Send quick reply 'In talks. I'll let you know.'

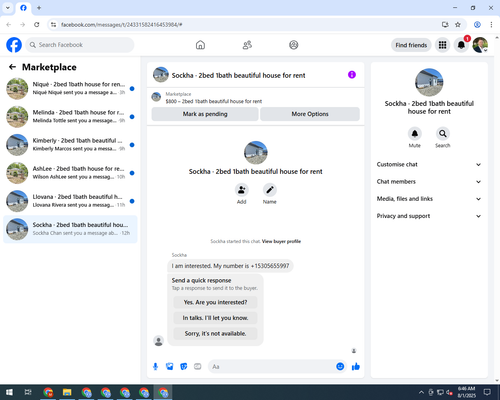(215, 318)
